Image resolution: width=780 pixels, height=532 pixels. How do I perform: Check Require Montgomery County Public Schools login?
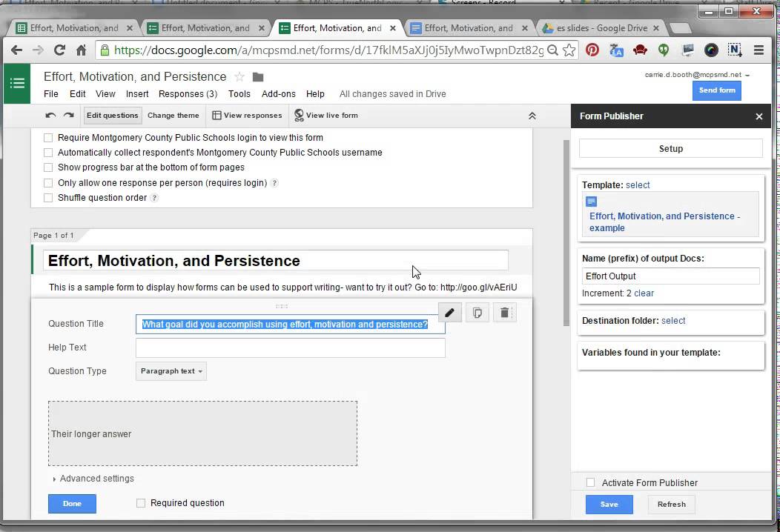point(48,138)
